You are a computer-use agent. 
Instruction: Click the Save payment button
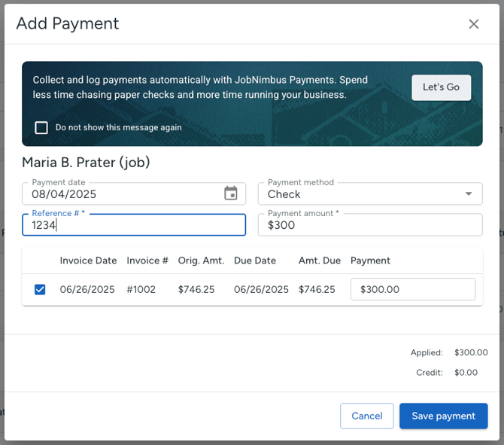coord(443,416)
